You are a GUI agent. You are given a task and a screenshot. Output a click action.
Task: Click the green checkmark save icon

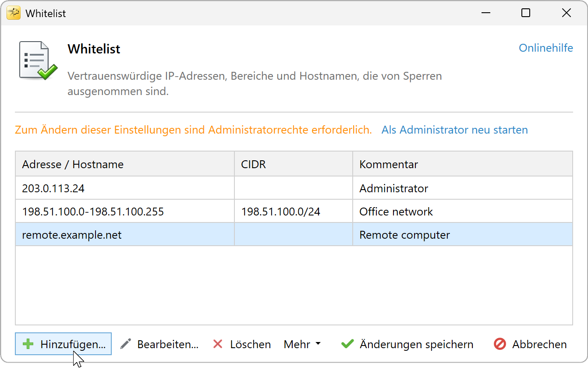pos(347,344)
